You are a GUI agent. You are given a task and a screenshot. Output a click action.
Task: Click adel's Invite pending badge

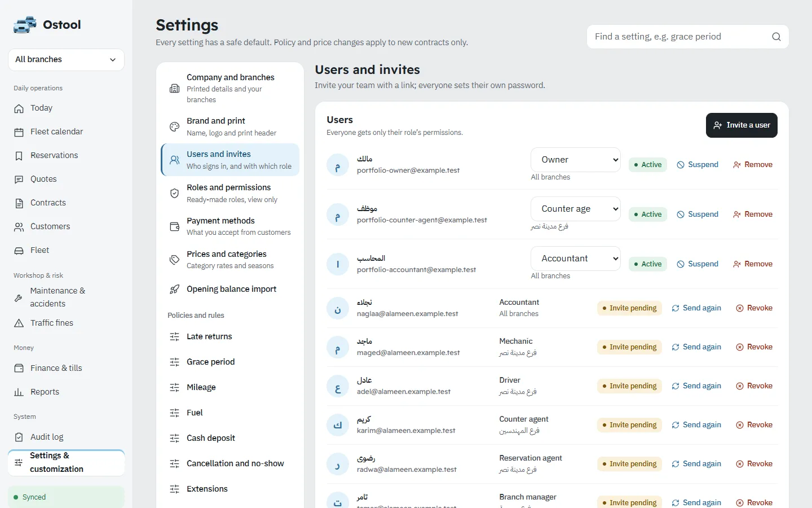(x=629, y=386)
